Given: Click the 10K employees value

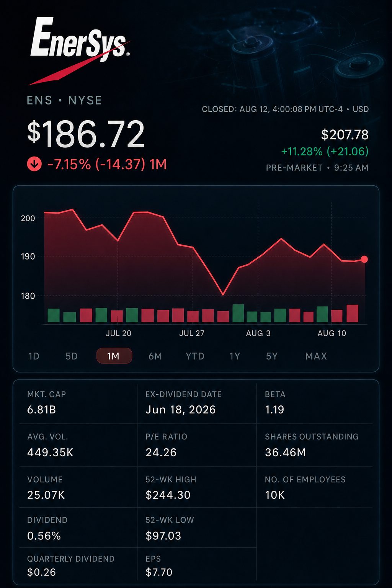Looking at the screenshot, I should coord(274,495).
